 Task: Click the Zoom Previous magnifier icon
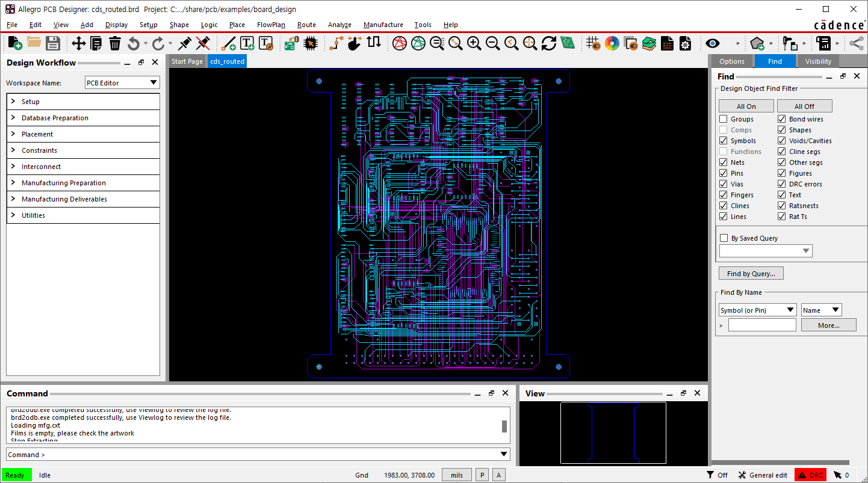pyautogui.click(x=512, y=43)
